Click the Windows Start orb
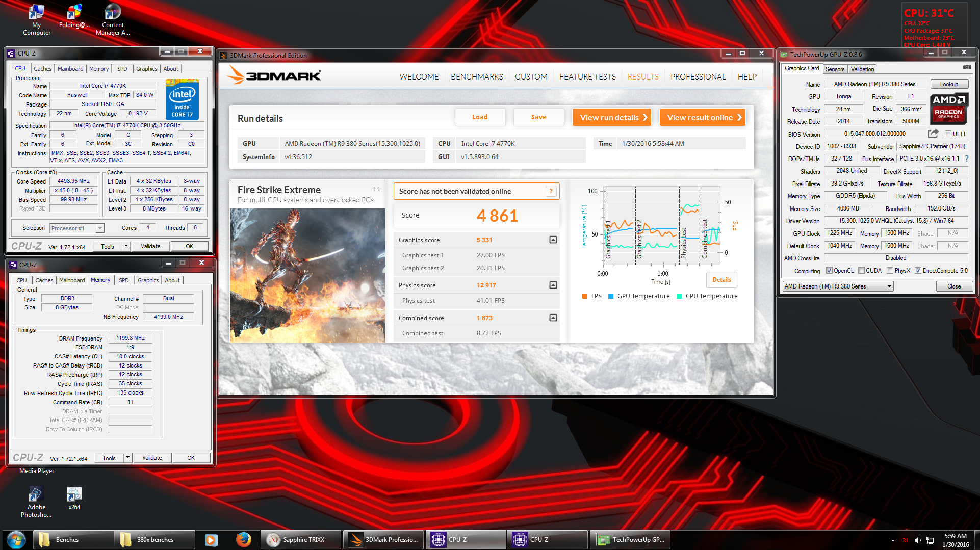The height and width of the screenshot is (550, 980). [x=16, y=539]
